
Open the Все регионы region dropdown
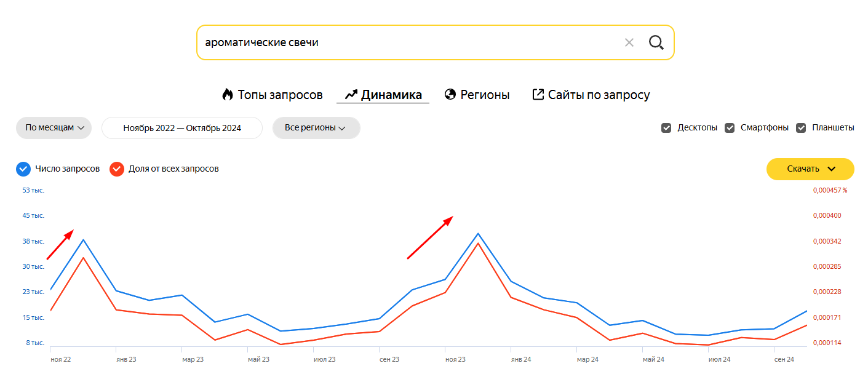coord(316,128)
